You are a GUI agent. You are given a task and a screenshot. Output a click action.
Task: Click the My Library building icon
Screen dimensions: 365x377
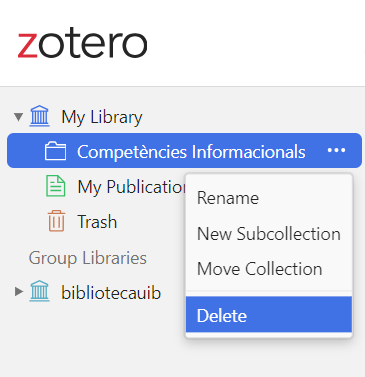(39, 116)
